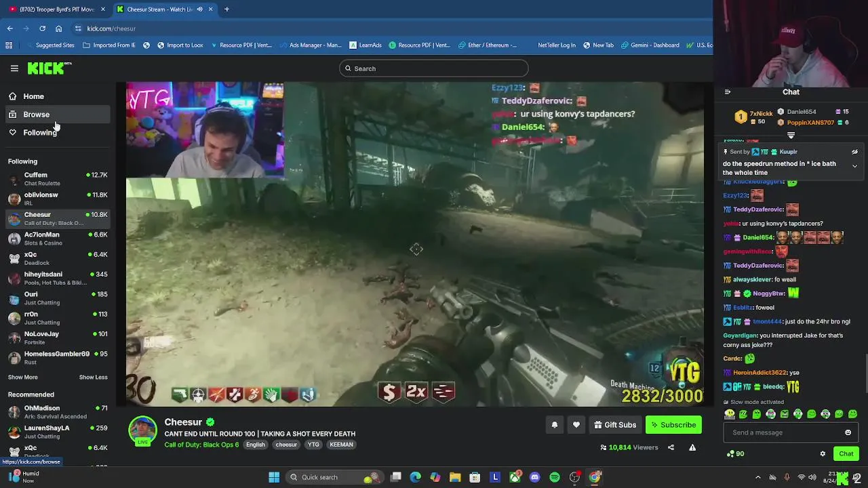The height and width of the screenshot is (488, 868).
Task: Click the Gift Subs button
Action: tap(615, 425)
